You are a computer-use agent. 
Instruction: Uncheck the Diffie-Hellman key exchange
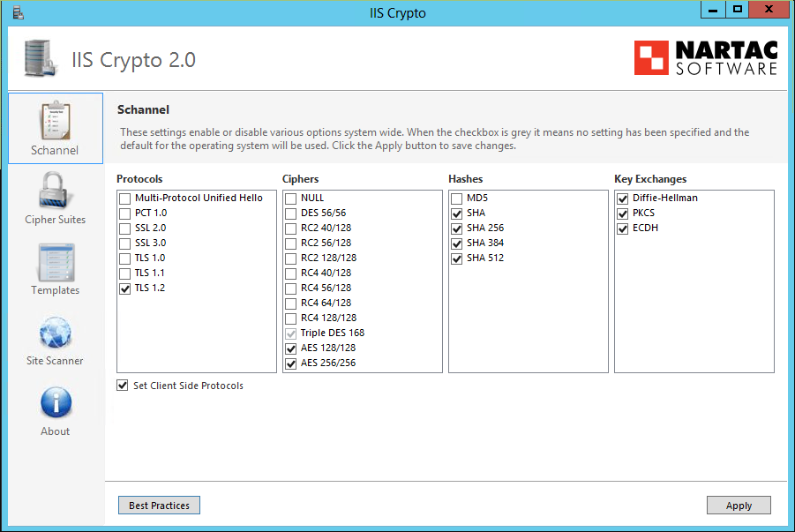point(623,199)
